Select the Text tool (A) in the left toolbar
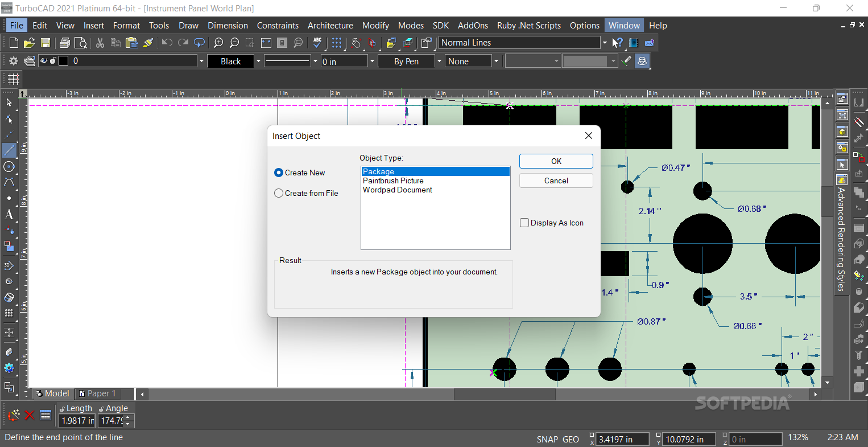 tap(9, 215)
